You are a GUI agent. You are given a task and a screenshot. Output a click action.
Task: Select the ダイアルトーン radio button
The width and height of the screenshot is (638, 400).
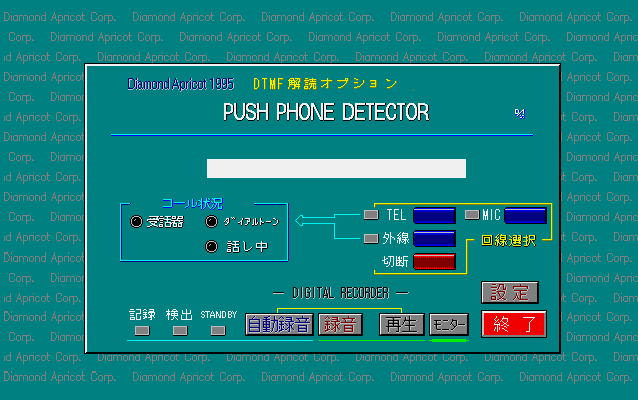pos(212,222)
